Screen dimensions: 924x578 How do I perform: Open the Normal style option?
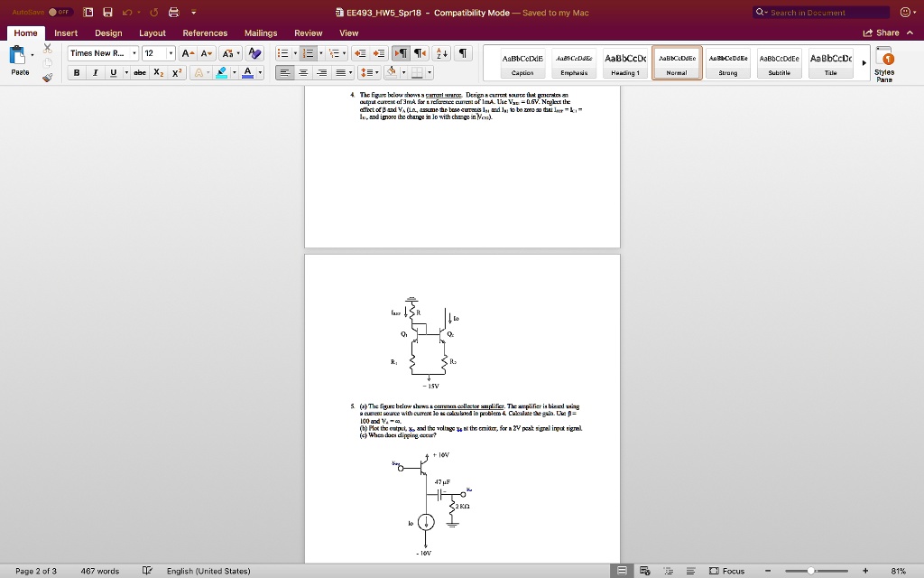677,61
